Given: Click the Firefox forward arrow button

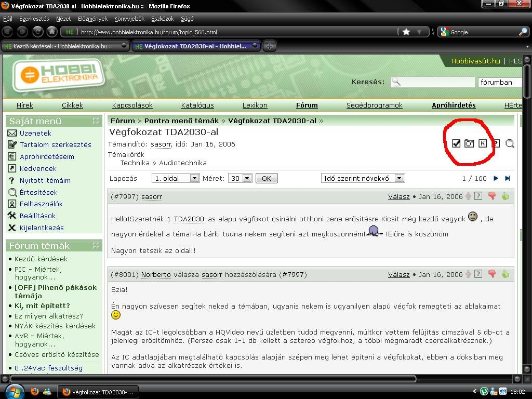Looking at the screenshot, I should [22, 32].
